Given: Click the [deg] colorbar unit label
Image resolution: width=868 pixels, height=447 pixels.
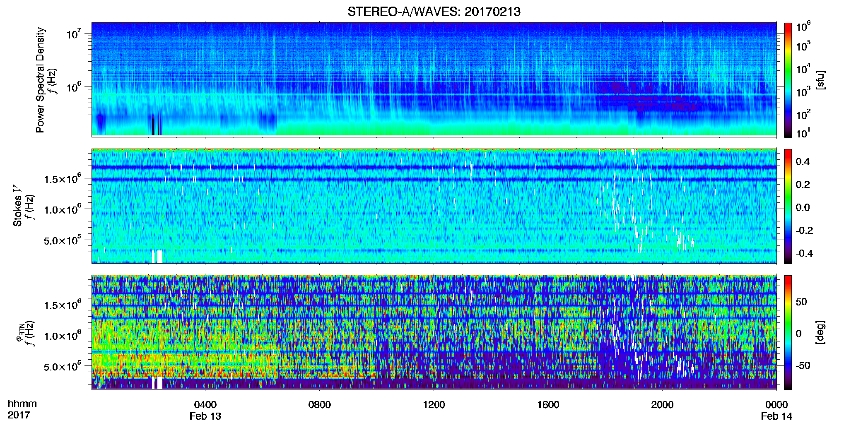Looking at the screenshot, I should pos(820,332).
